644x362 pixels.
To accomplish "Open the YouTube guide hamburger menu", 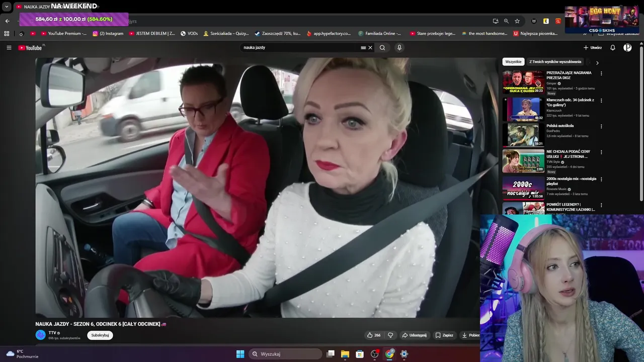I will (9, 48).
